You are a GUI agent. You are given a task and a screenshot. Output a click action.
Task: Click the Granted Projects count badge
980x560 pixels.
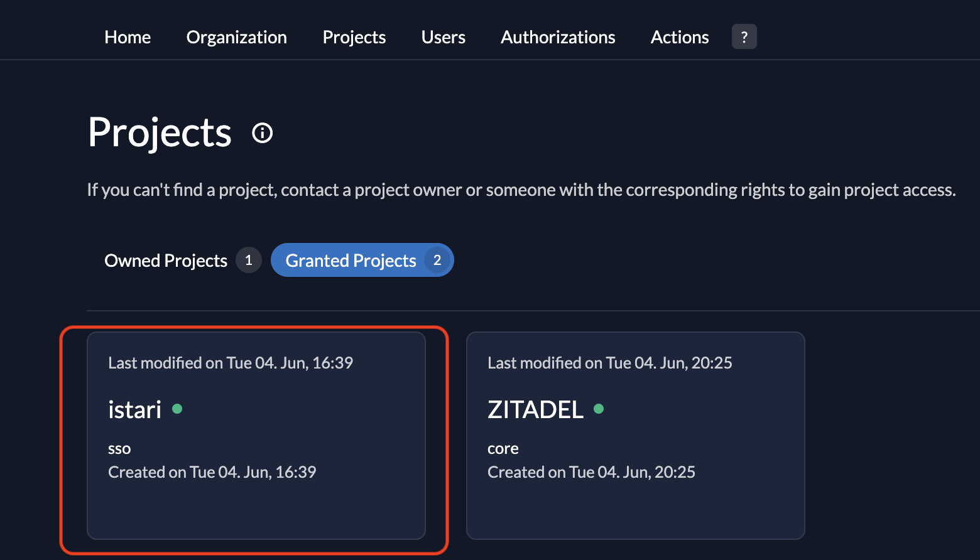pos(437,261)
